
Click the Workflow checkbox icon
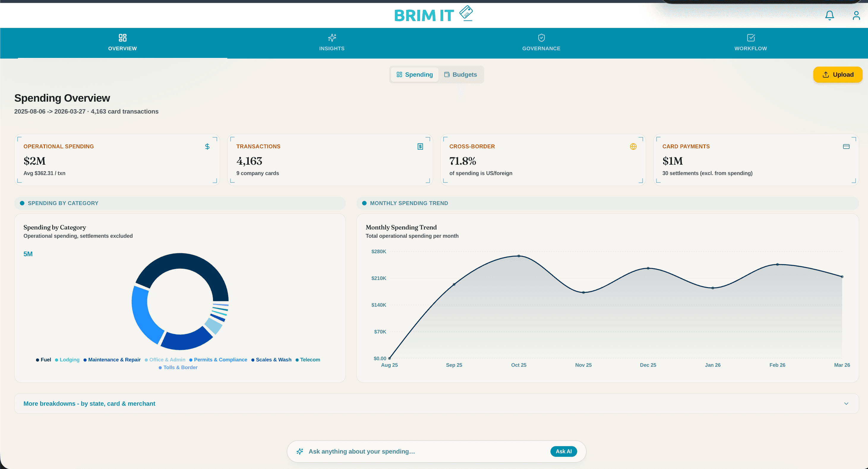pyautogui.click(x=751, y=37)
